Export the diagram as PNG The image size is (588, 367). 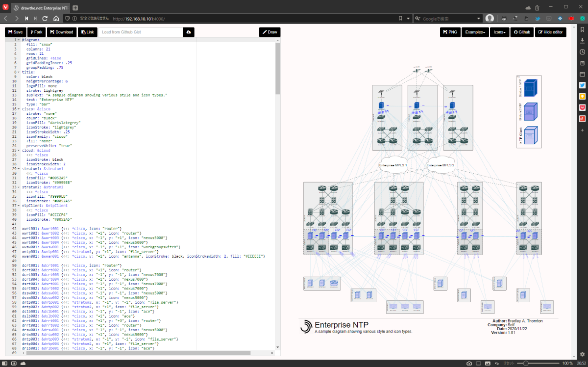coord(449,32)
